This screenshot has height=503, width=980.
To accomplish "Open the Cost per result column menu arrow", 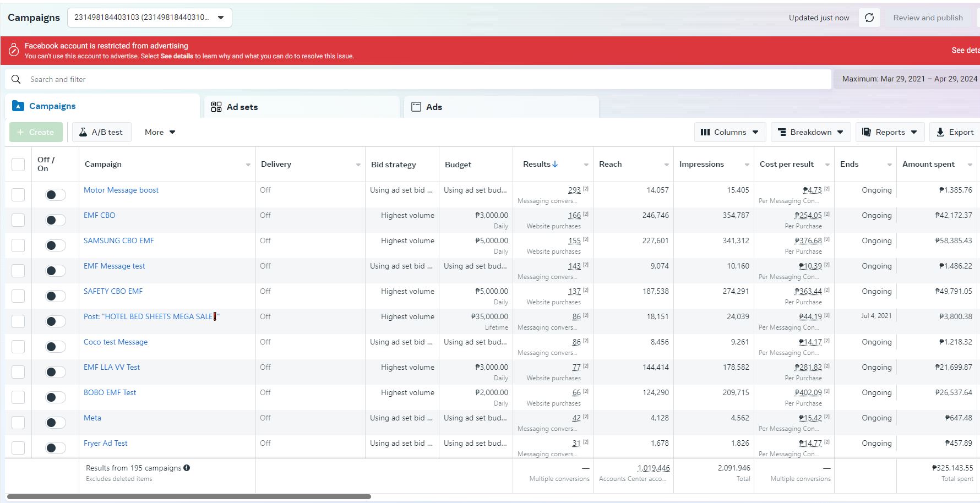I will coord(827,165).
